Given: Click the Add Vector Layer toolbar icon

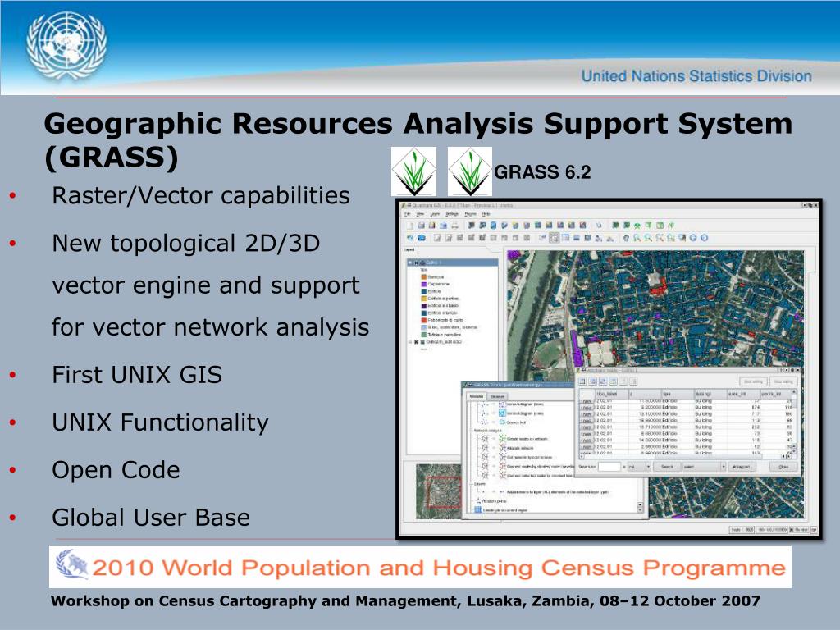Looking at the screenshot, I should pyautogui.click(x=472, y=226).
